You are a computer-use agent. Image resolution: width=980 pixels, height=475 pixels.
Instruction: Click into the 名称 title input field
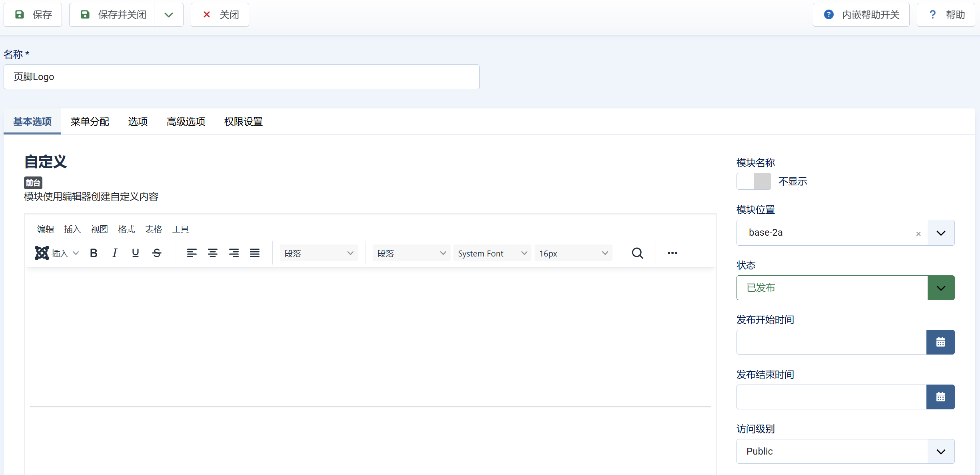[242, 77]
